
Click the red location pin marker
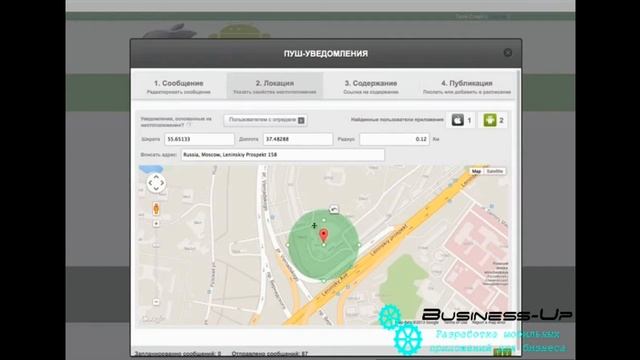coord(324,235)
